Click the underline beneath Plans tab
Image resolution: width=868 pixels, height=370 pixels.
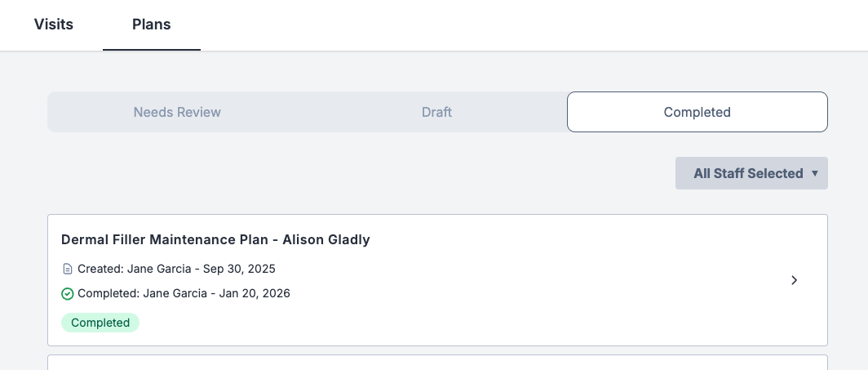152,50
